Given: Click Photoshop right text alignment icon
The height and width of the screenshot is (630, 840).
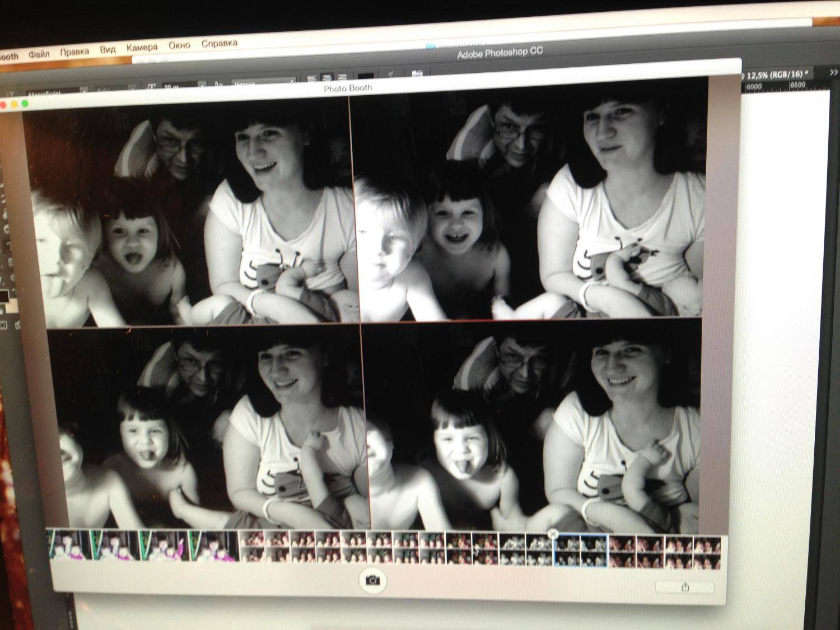Looking at the screenshot, I should click(x=341, y=77).
